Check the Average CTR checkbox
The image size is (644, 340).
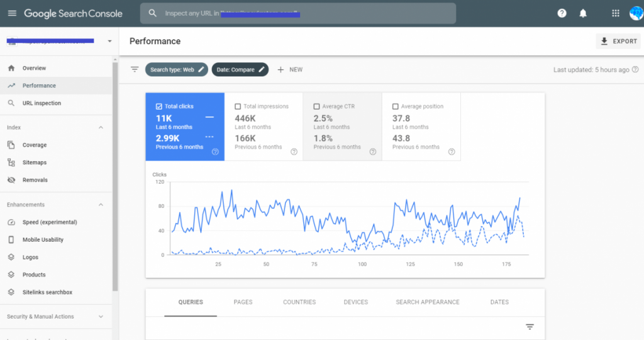(317, 106)
